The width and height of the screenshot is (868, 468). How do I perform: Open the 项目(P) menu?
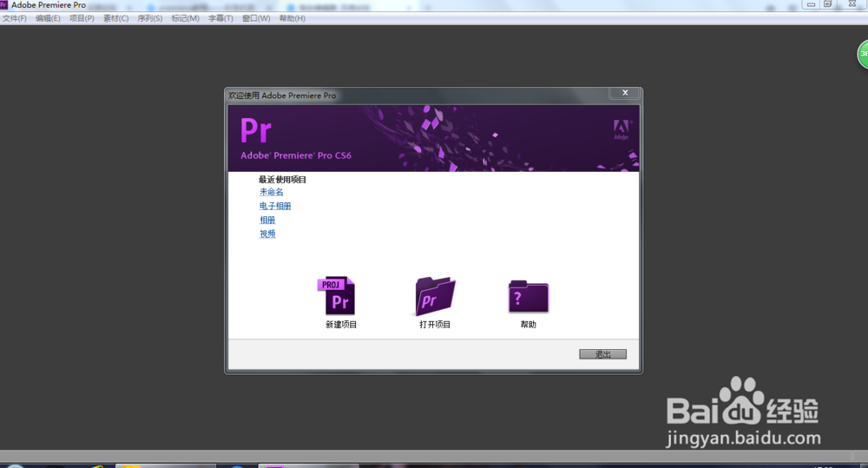point(82,18)
